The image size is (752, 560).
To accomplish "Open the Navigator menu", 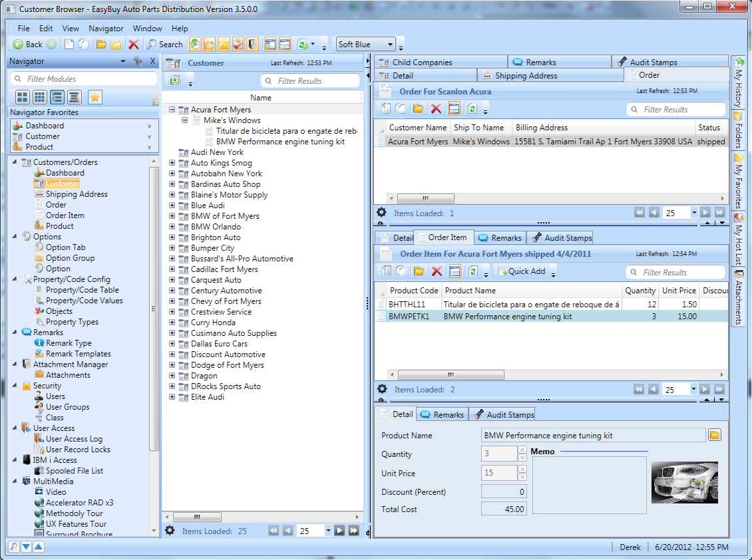I will click(106, 29).
